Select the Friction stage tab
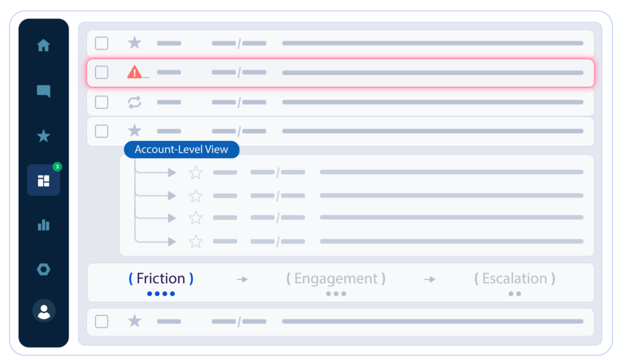623x364 pixels. pyautogui.click(x=161, y=279)
